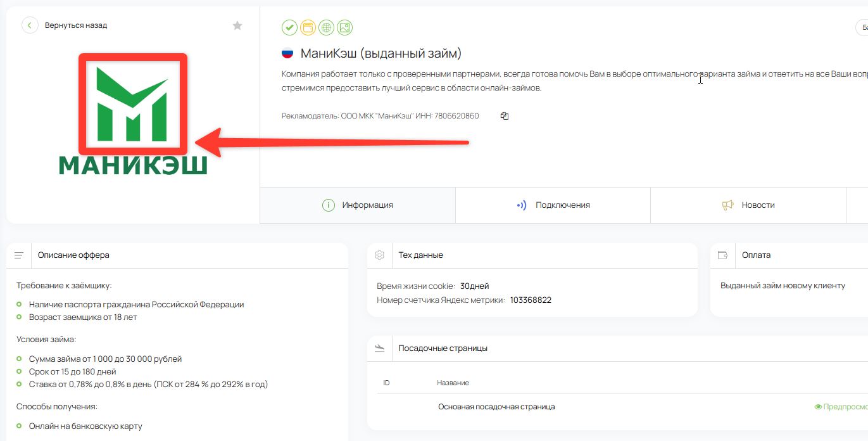The height and width of the screenshot is (441, 868).
Task: Click the list icon beside Описание оффера
Action: [19, 255]
